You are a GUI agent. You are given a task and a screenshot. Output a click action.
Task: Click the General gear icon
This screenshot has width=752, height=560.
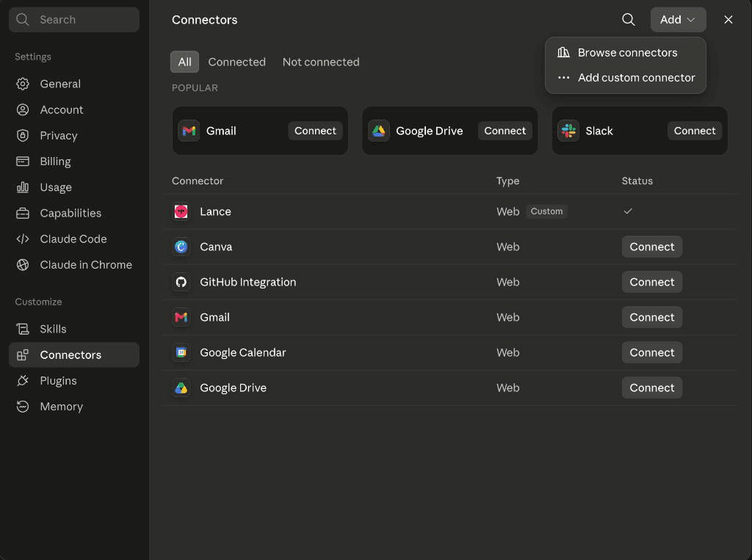pos(23,84)
